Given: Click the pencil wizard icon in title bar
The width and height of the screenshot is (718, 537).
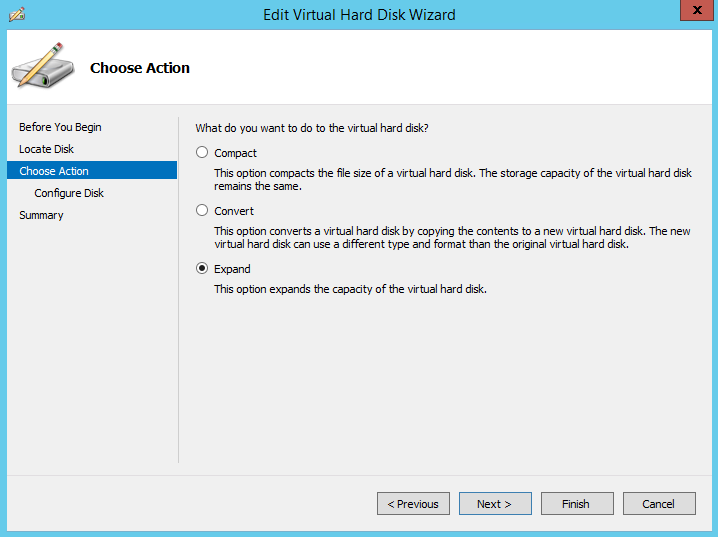Looking at the screenshot, I should 16,14.
